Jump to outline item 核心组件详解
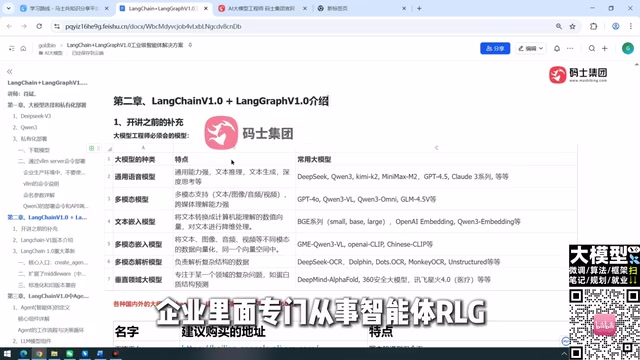 pos(33,318)
